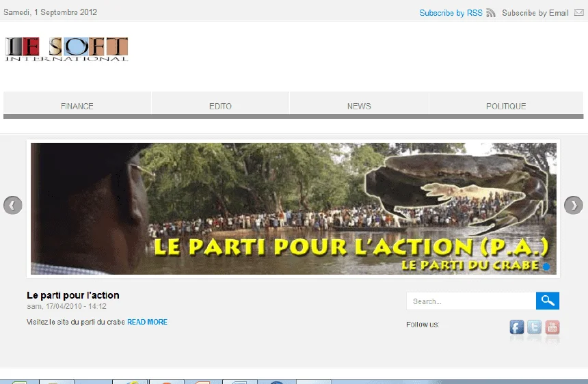Open the Facebook page icon
This screenshot has width=588, height=384.
point(517,327)
